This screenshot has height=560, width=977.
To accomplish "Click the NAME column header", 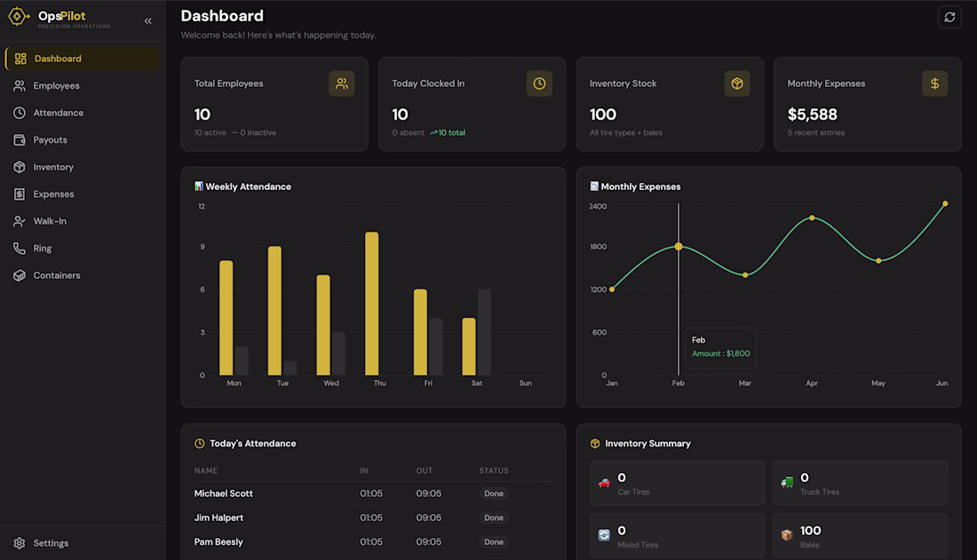I will coord(206,471).
